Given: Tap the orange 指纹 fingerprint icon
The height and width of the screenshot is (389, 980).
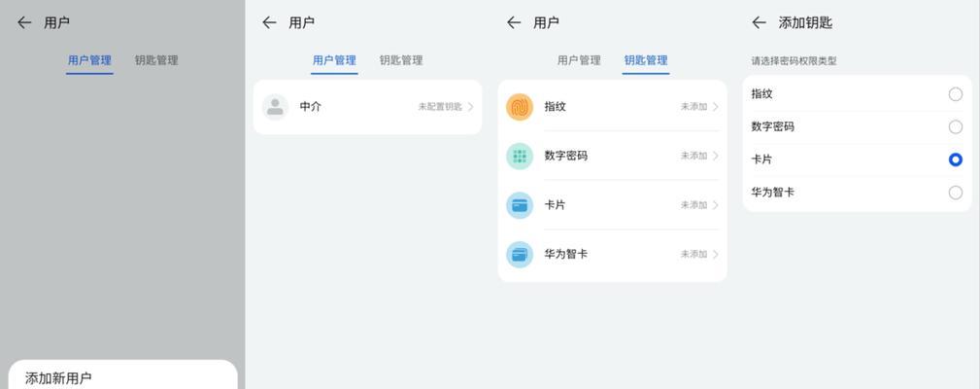Looking at the screenshot, I should click(x=520, y=107).
